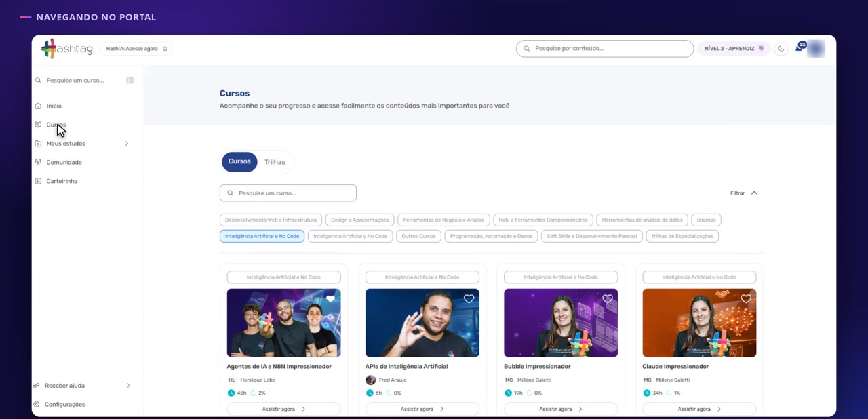Collapse the Filtrar chevron
868x419 pixels.
[x=754, y=193]
